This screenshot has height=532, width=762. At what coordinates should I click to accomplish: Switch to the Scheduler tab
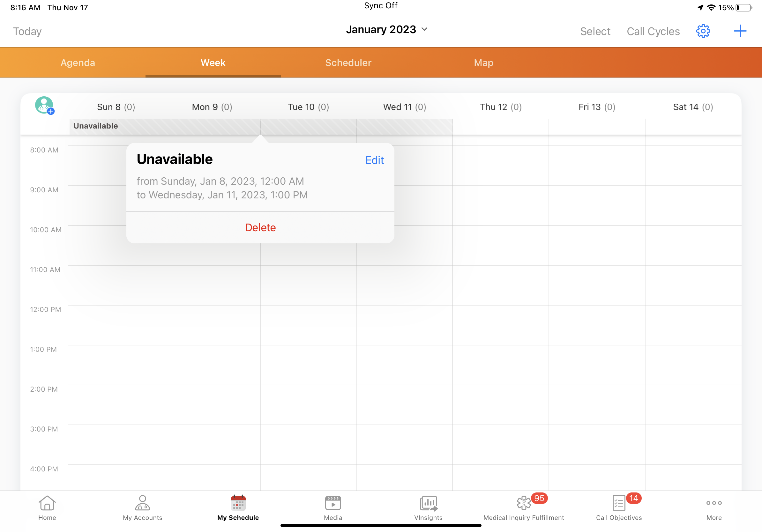pos(348,63)
